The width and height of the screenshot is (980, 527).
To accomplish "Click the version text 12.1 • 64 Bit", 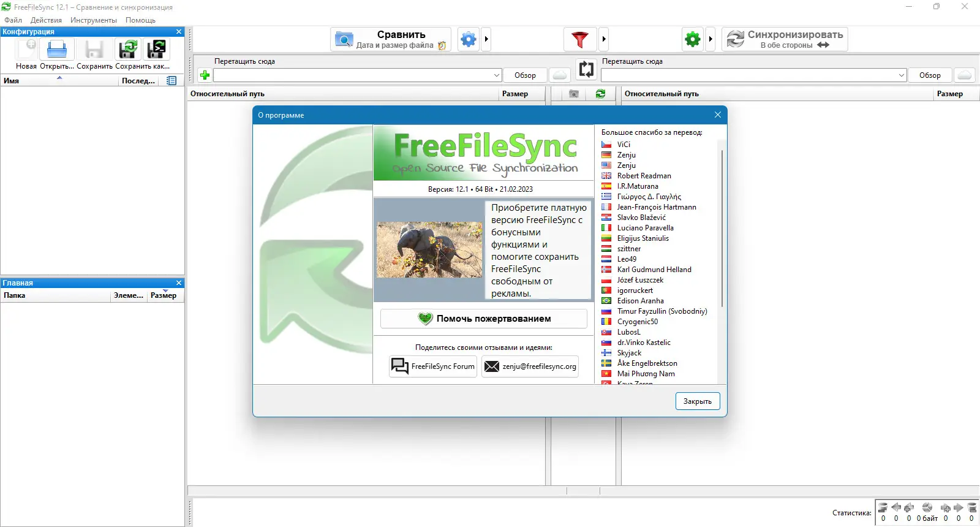I will [x=480, y=189].
